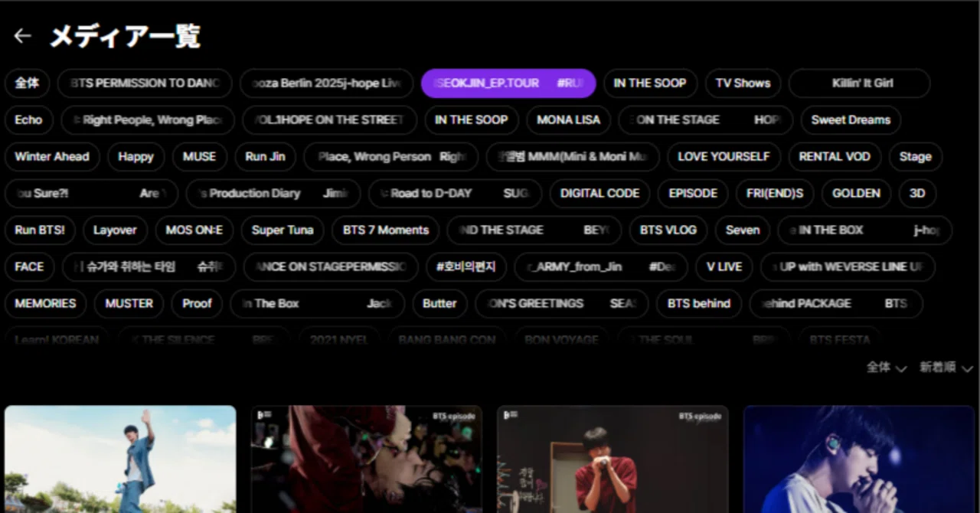The height and width of the screenshot is (513, 980).
Task: Choose HOPE ON THE STREET chip
Action: 330,119
